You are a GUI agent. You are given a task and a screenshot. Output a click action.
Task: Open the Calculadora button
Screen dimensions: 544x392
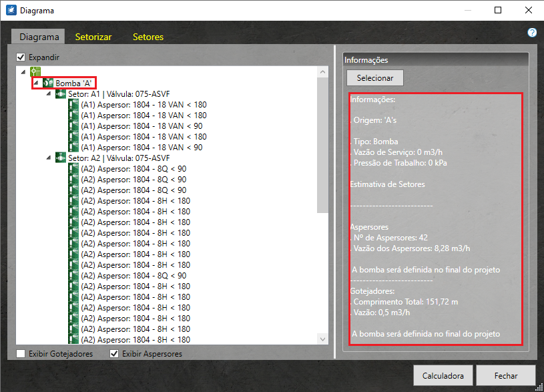(x=443, y=375)
